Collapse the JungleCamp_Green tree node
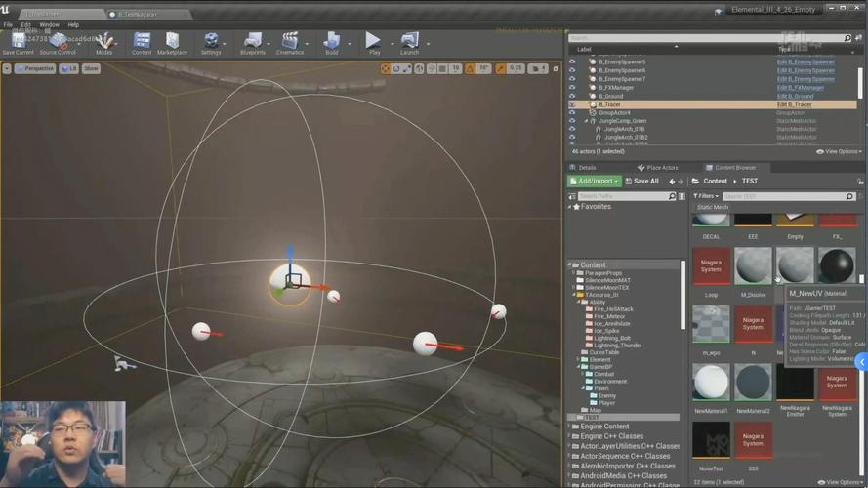Viewport: 868px width, 488px height. click(x=586, y=121)
